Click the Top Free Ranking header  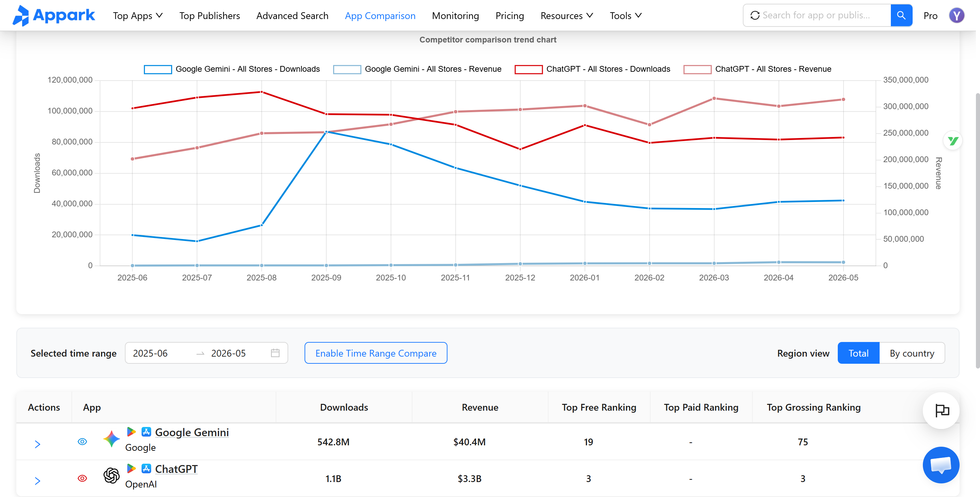tap(599, 407)
